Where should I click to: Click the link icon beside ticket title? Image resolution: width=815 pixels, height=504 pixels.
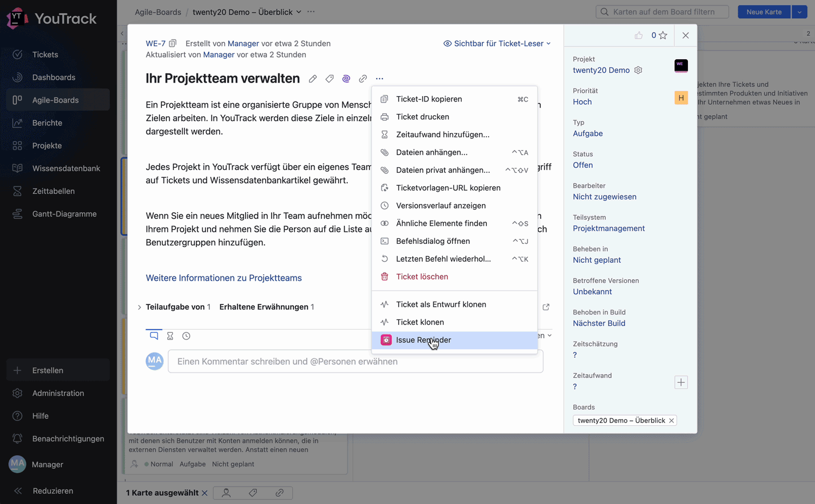pyautogui.click(x=362, y=79)
